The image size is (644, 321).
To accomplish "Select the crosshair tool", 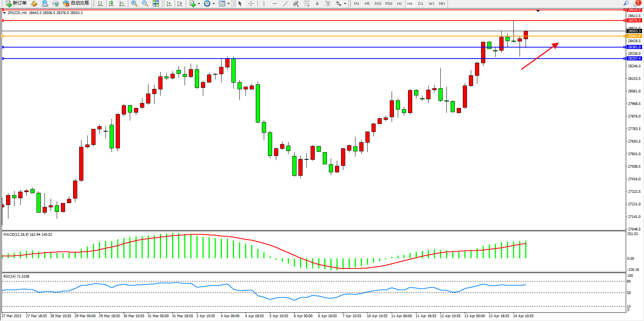I will point(251,3).
